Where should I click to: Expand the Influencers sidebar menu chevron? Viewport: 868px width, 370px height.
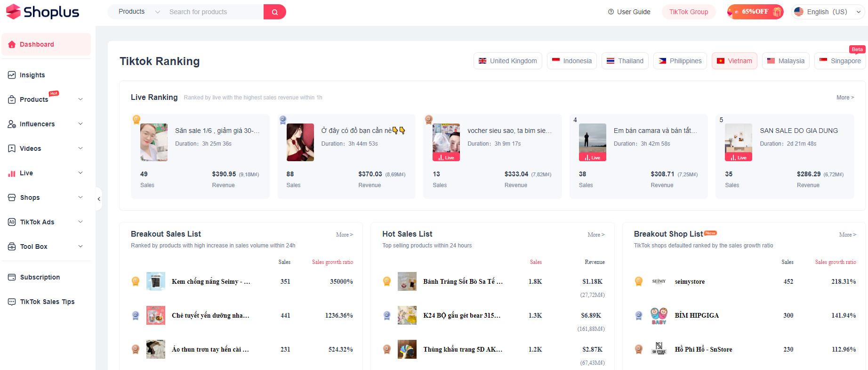80,124
